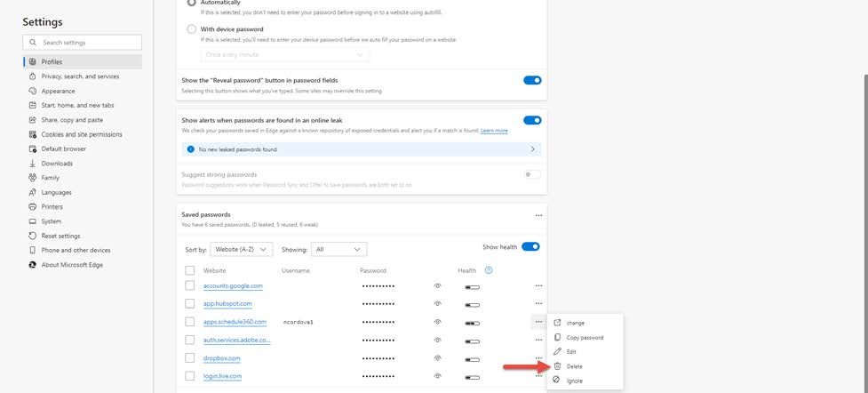Expand the No new leaked passwords row

click(x=362, y=149)
